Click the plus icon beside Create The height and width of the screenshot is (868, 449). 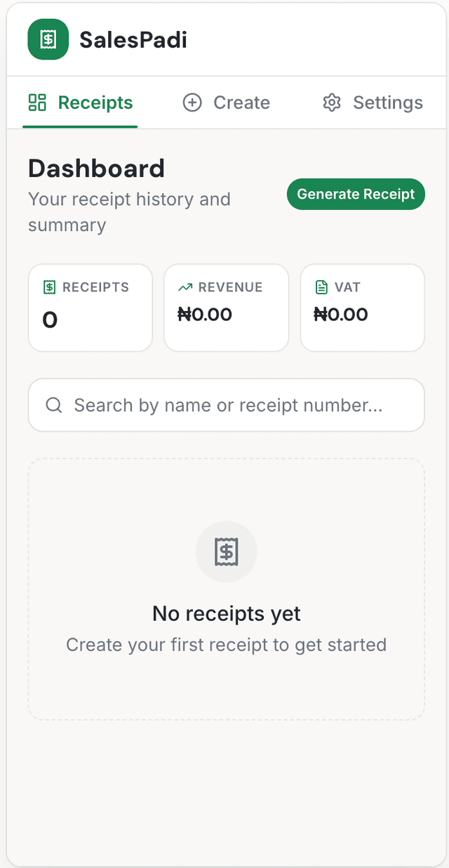tap(192, 103)
